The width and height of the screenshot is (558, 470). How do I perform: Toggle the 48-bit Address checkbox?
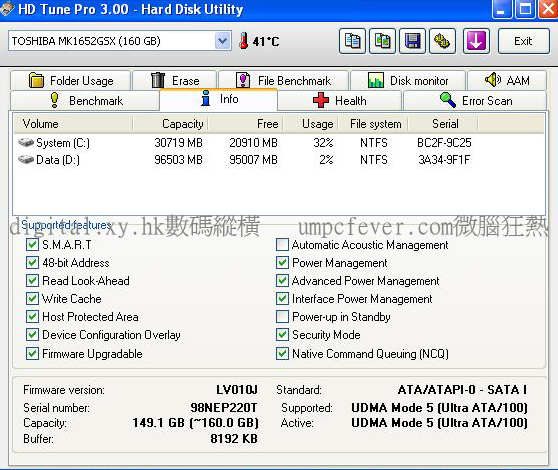pyautogui.click(x=32, y=263)
